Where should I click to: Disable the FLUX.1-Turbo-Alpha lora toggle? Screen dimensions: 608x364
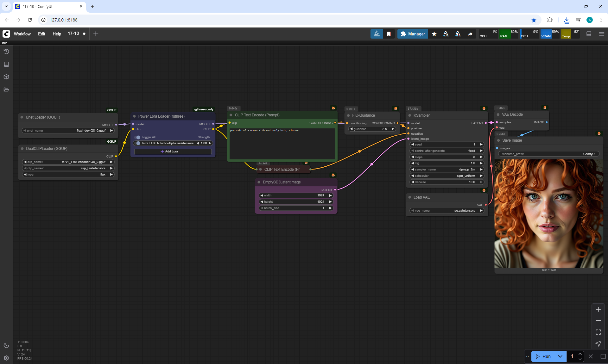point(137,143)
